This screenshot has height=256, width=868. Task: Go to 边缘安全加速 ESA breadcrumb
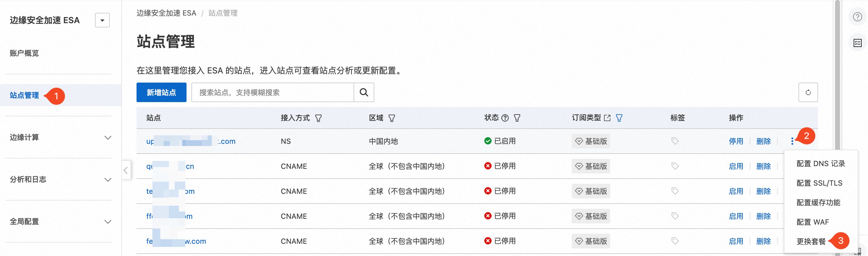point(166,13)
